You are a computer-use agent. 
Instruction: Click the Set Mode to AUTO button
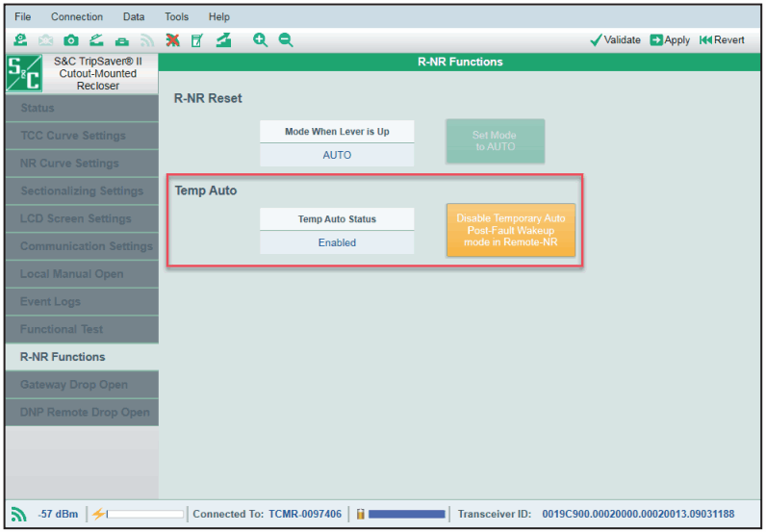[495, 141]
